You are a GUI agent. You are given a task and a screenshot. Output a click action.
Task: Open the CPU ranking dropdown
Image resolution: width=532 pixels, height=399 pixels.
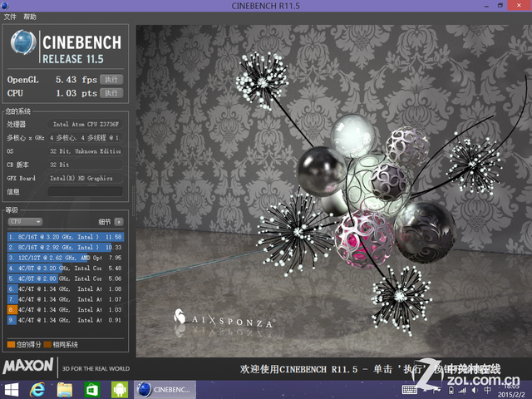pos(25,222)
